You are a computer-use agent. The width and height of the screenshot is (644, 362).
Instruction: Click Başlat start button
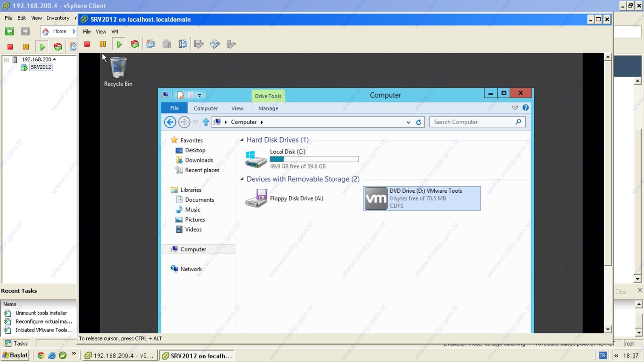(x=15, y=355)
